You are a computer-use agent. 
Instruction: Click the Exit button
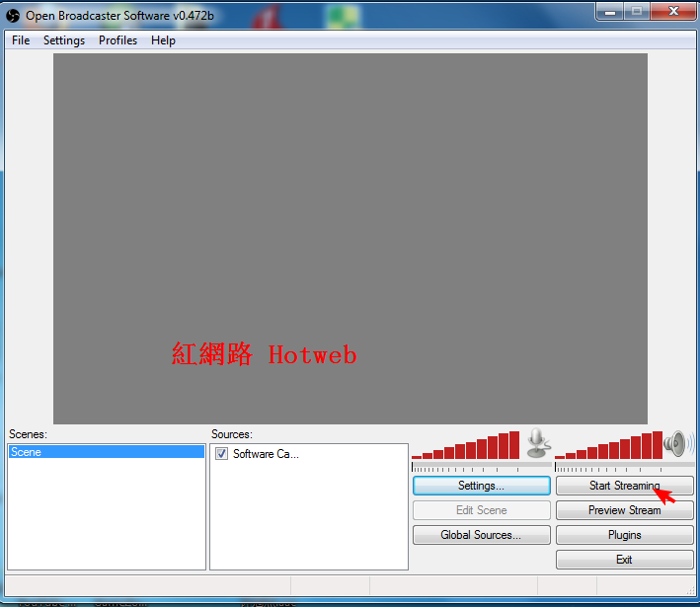tap(624, 560)
